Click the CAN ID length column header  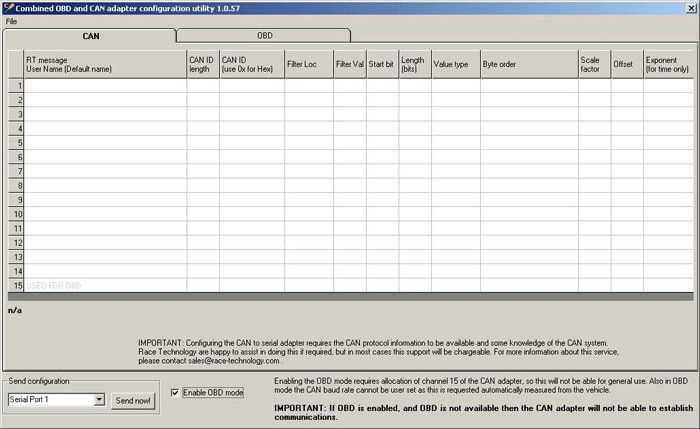(202, 64)
